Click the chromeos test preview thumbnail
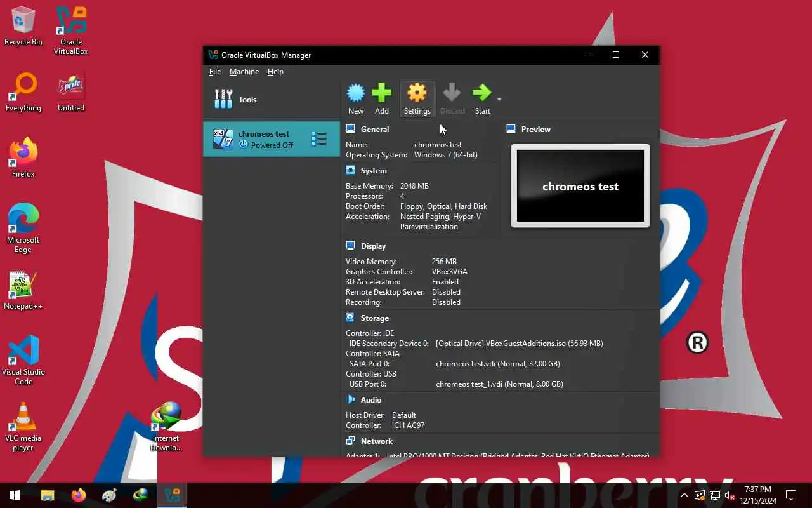This screenshot has height=508, width=812. [580, 185]
